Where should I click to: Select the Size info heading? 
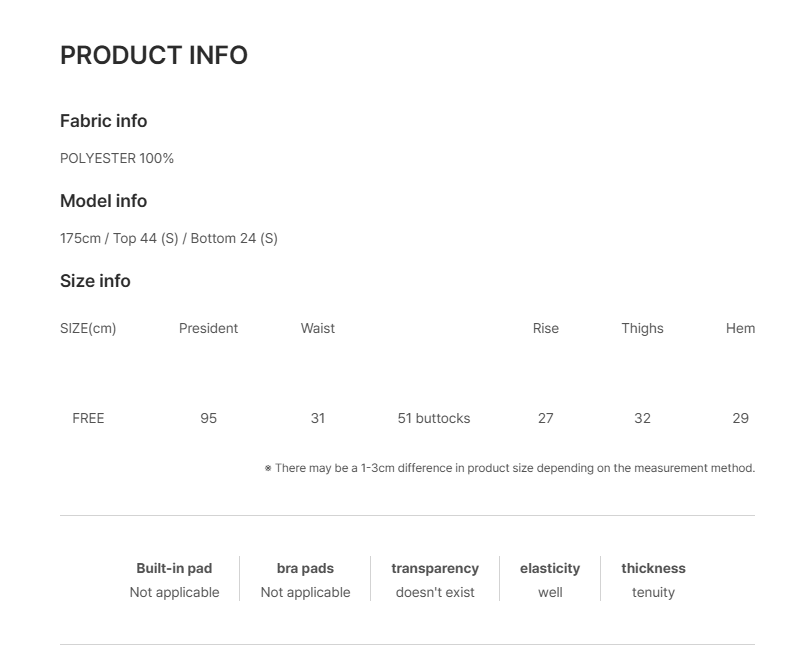pyautogui.click(x=95, y=281)
